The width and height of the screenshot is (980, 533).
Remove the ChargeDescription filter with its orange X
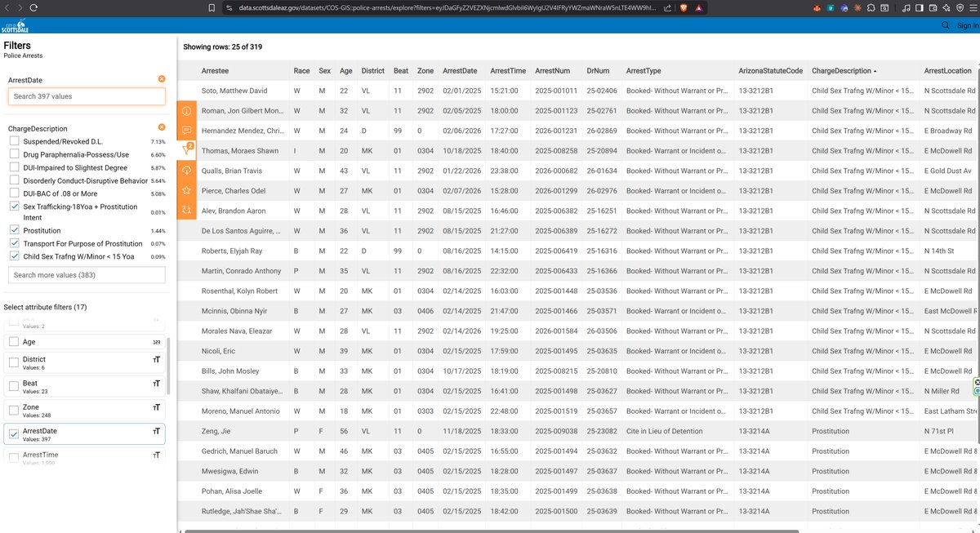point(162,128)
